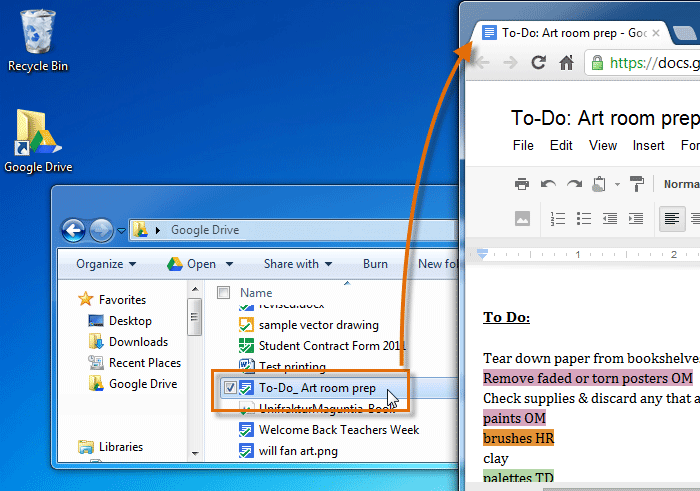Screen dimensions: 700x491
Task: Open the File menu in Google Docs
Action: tap(523, 146)
